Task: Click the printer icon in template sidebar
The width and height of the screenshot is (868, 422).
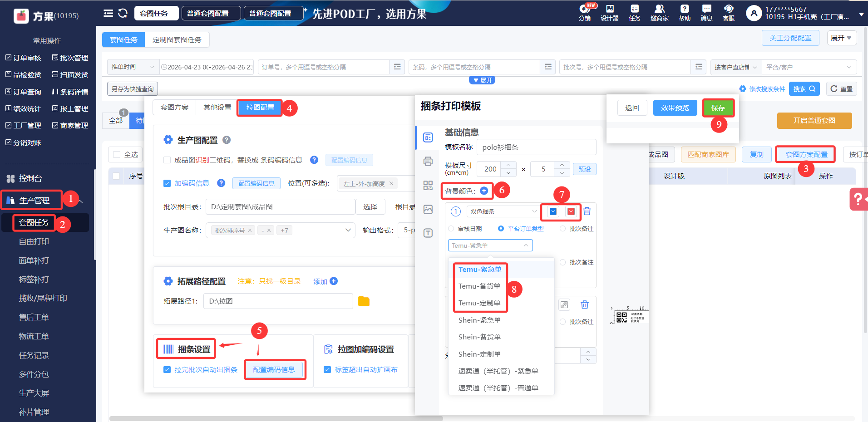Action: pos(428,161)
